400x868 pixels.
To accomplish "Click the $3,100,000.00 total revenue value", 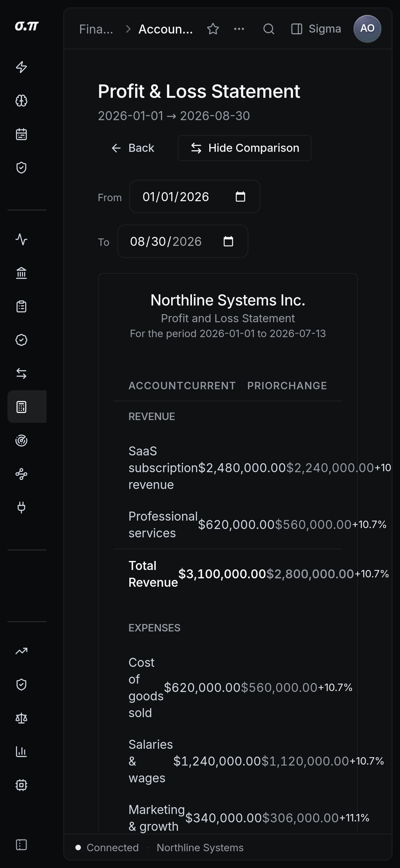I will click(x=222, y=574).
